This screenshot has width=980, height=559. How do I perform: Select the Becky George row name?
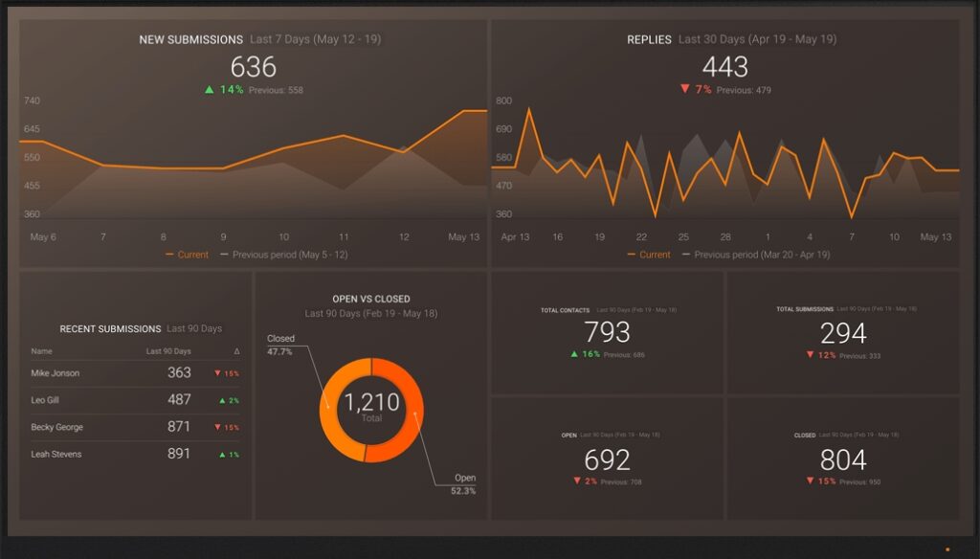click(56, 427)
